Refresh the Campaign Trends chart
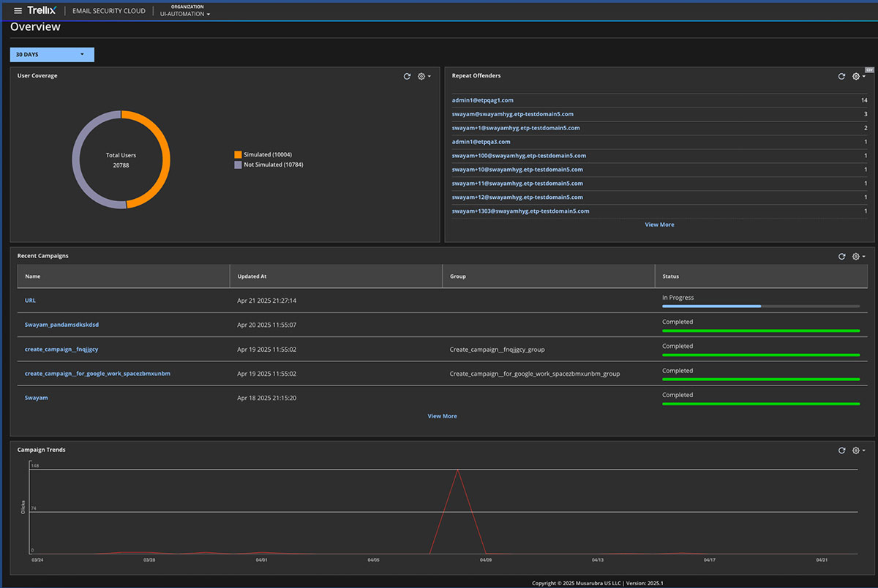The image size is (878, 588). pyautogui.click(x=841, y=451)
